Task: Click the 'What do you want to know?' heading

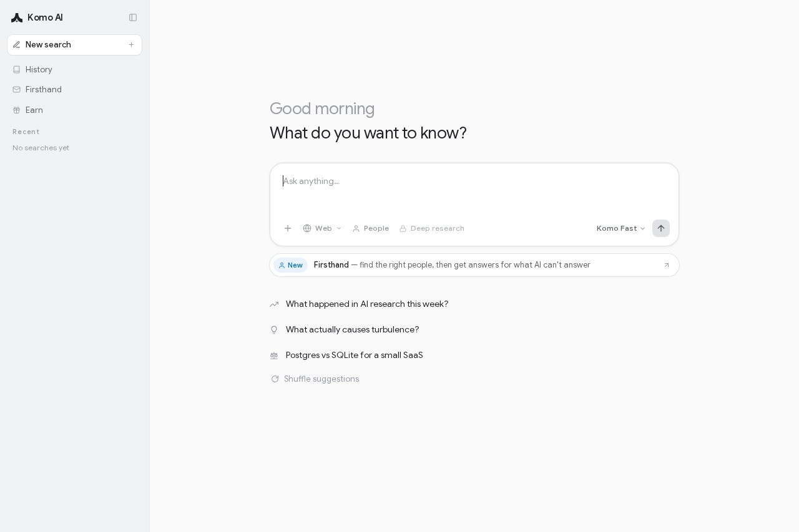Action: tap(368, 133)
